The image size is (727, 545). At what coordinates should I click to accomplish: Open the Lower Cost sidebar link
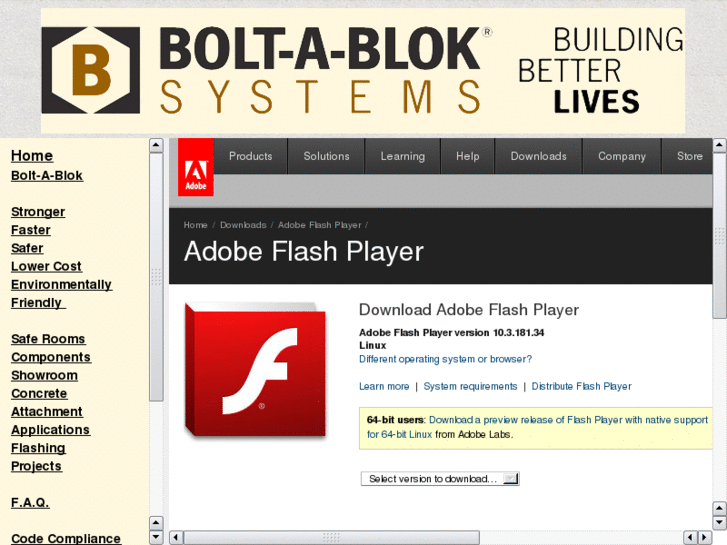(46, 266)
